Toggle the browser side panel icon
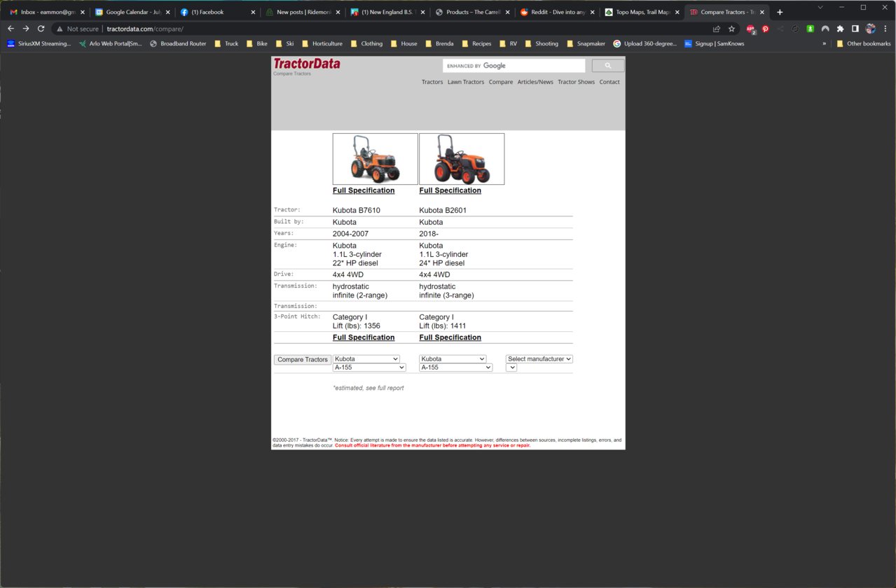This screenshot has height=588, width=896. coord(855,29)
